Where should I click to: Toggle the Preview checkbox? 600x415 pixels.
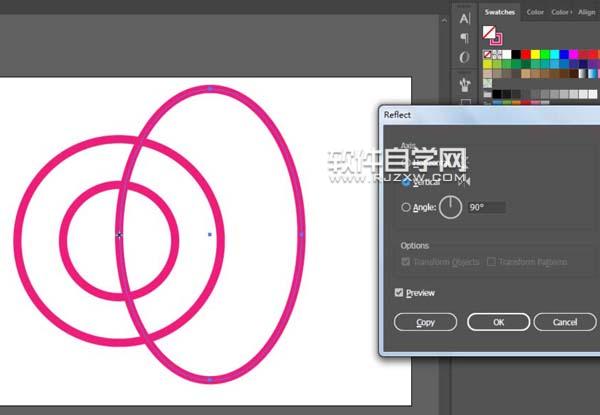(x=399, y=293)
